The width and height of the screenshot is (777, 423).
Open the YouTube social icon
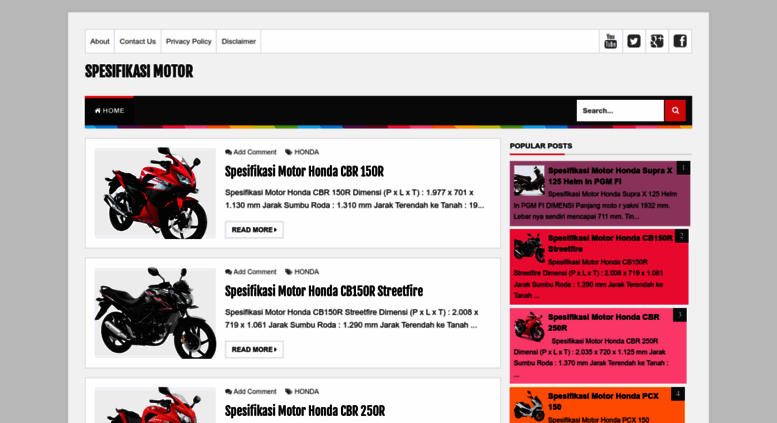pos(610,41)
